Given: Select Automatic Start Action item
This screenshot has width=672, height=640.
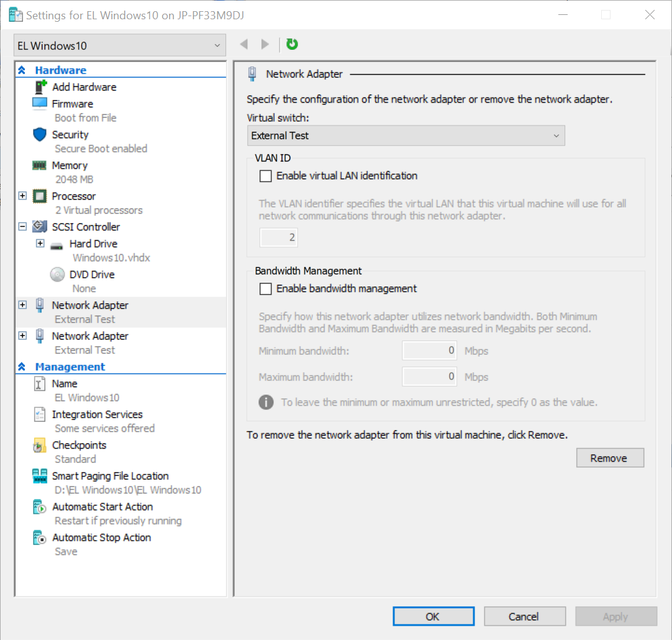Looking at the screenshot, I should point(102,506).
